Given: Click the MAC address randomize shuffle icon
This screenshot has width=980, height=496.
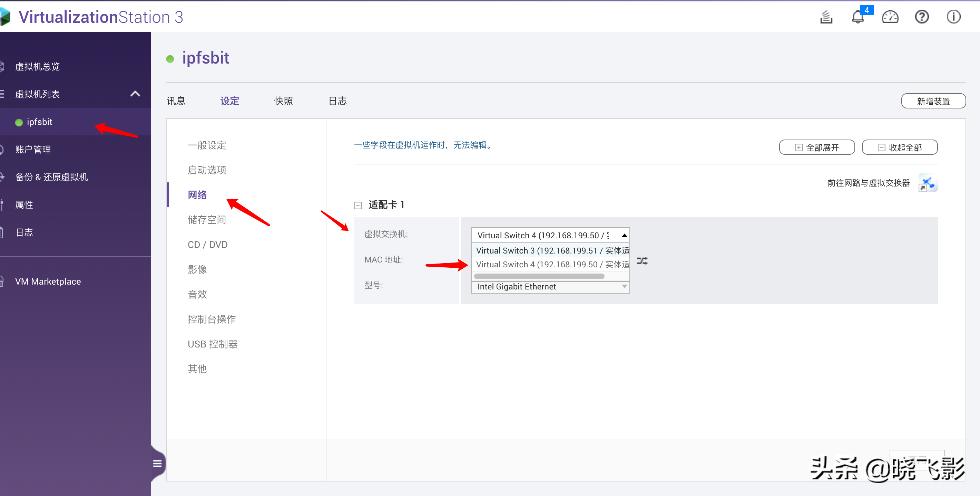Looking at the screenshot, I should 642,261.
